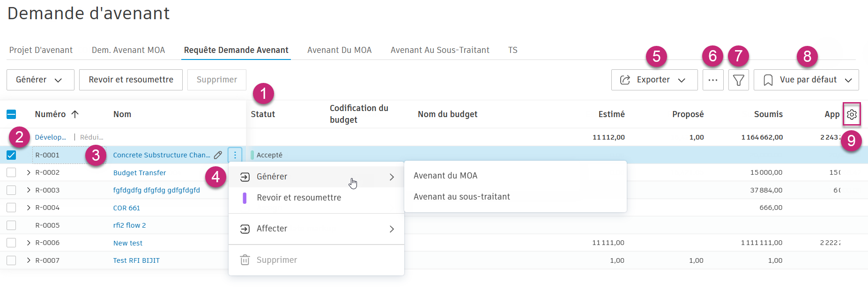Switch to the Avenant Du MOA tab

pos(339,50)
